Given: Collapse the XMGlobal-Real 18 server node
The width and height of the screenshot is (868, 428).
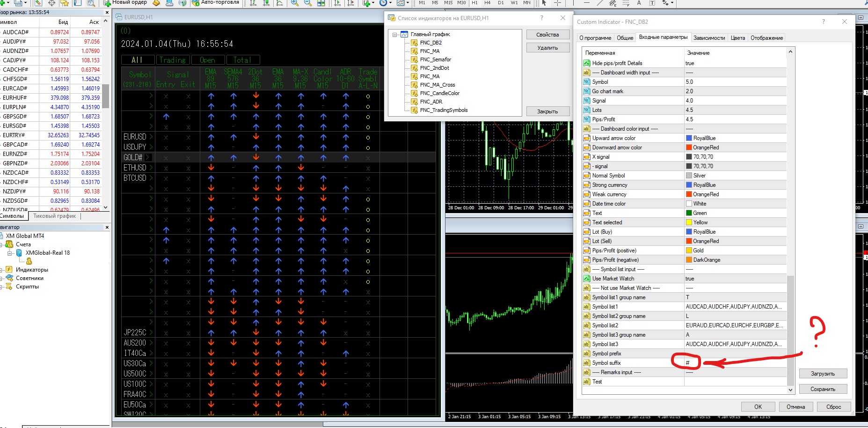Looking at the screenshot, I should pos(10,253).
